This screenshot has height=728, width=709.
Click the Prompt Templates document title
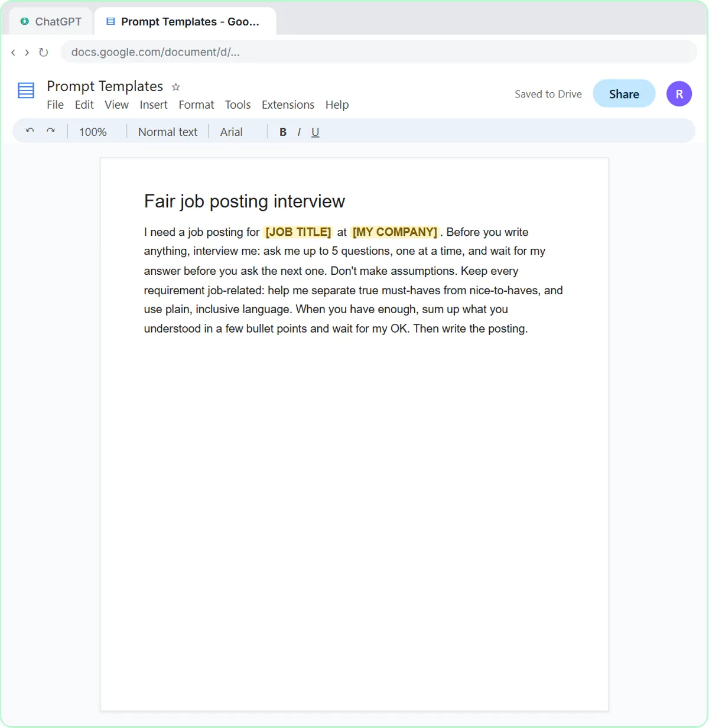coord(105,86)
